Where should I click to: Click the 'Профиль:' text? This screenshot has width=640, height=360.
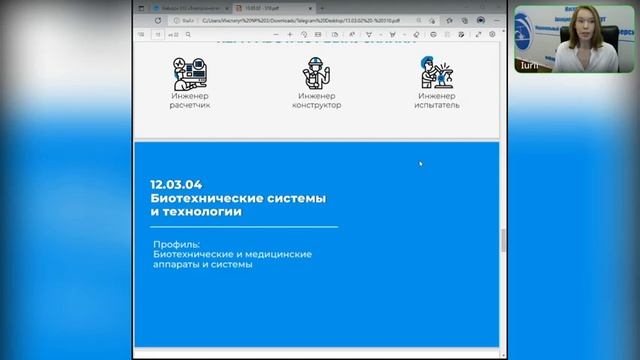coord(176,244)
